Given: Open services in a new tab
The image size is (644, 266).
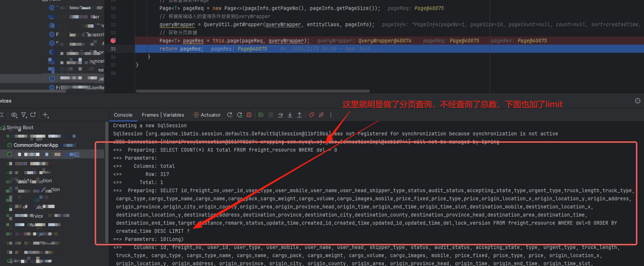Looking at the screenshot, I should [x=33, y=115].
